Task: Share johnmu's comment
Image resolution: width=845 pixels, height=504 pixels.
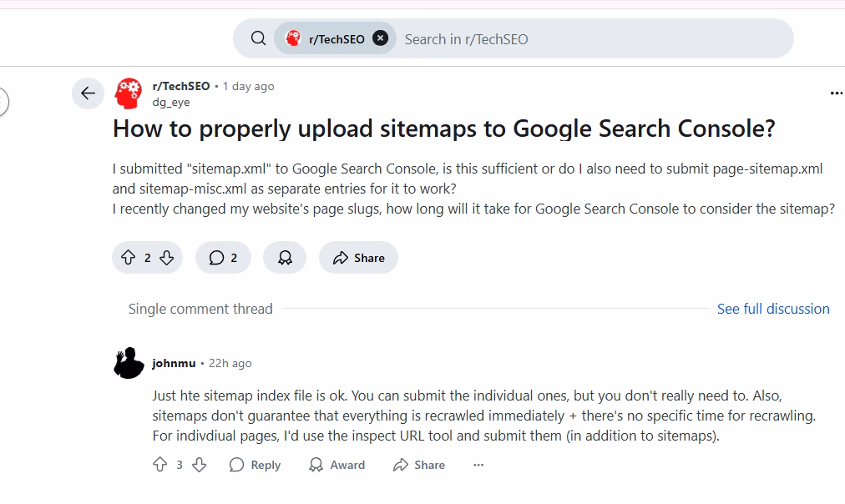Action: click(x=419, y=465)
